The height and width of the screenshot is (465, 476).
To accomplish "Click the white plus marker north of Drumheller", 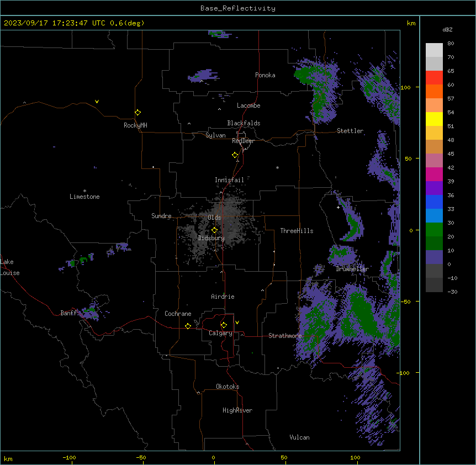I will pos(338,207).
